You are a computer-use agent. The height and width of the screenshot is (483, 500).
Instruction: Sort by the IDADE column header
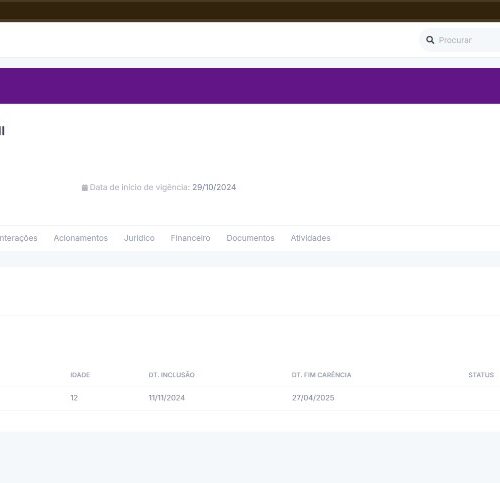(80, 375)
